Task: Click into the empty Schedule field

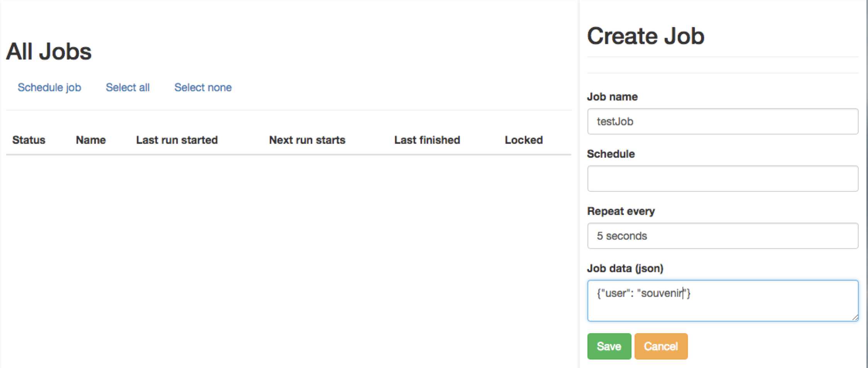Action: point(723,179)
